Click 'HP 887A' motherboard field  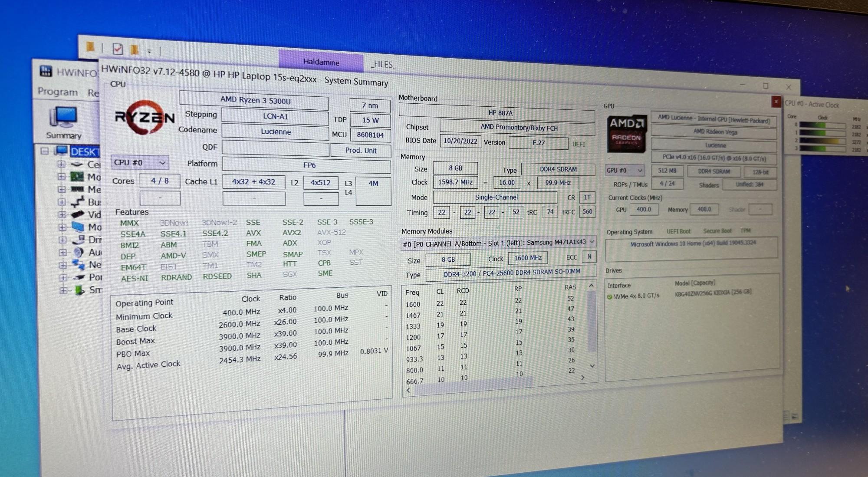496,113
